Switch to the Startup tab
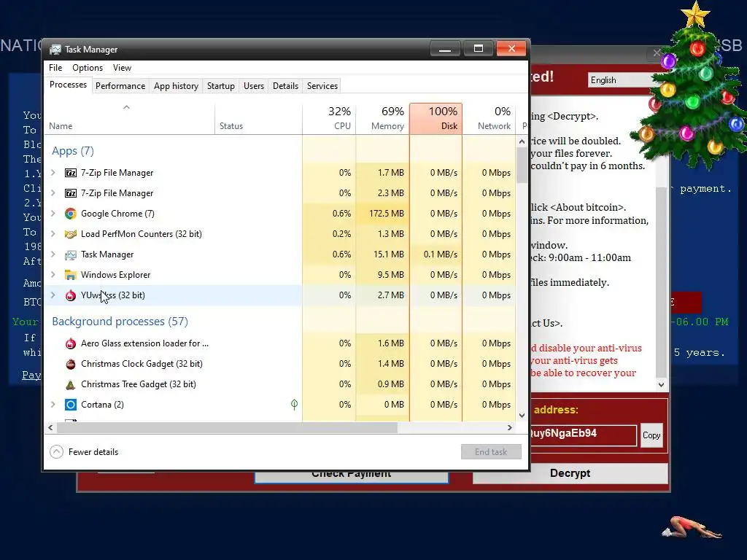Image resolution: width=747 pixels, height=560 pixels. pos(220,86)
